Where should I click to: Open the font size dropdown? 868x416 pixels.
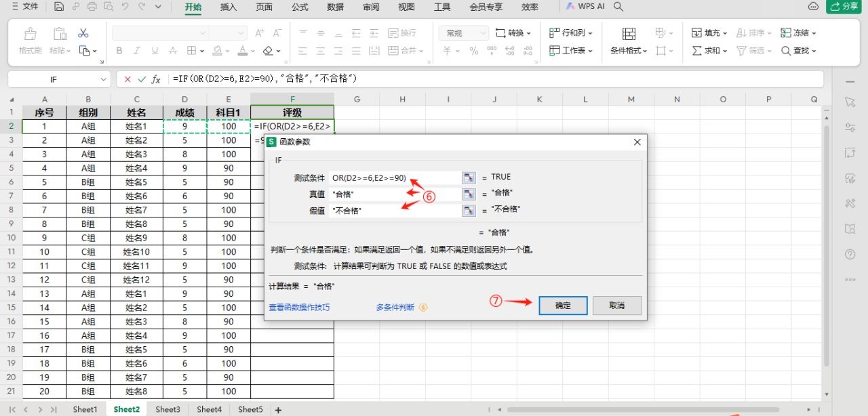point(241,33)
